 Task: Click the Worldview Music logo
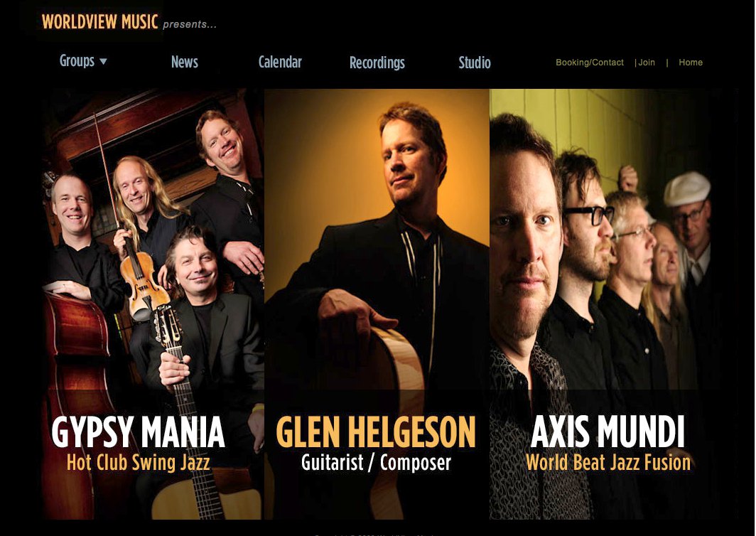pos(99,22)
